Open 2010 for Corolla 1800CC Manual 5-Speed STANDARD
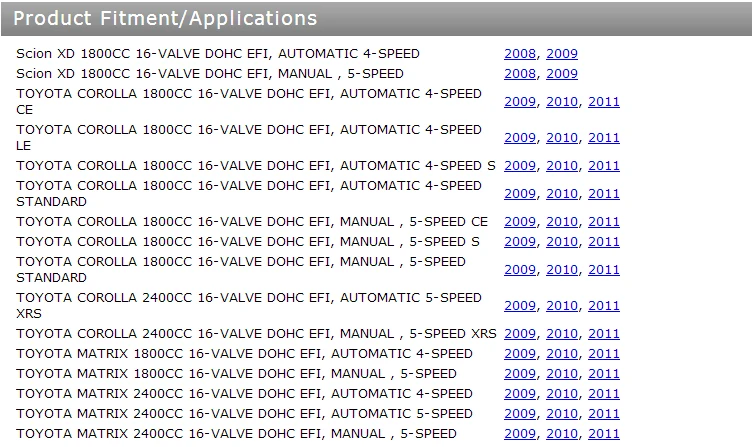The height and width of the screenshot is (447, 752). 562,270
